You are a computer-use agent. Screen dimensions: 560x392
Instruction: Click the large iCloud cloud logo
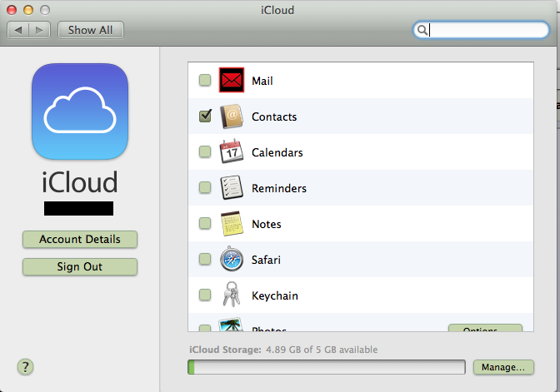pyautogui.click(x=80, y=112)
